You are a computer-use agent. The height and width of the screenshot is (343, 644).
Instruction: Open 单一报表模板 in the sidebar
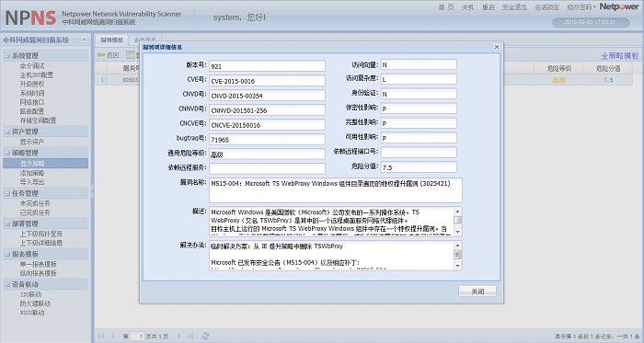[39, 264]
